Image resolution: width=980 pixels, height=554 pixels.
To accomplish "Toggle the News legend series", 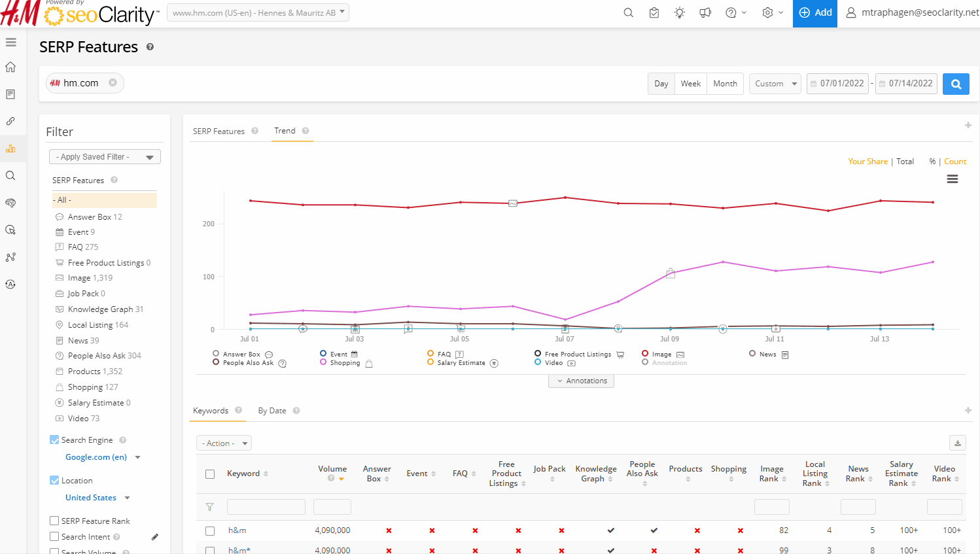I will point(769,354).
